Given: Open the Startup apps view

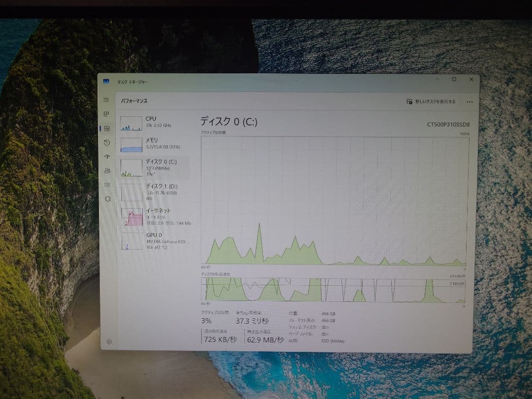Looking at the screenshot, I should (x=107, y=156).
